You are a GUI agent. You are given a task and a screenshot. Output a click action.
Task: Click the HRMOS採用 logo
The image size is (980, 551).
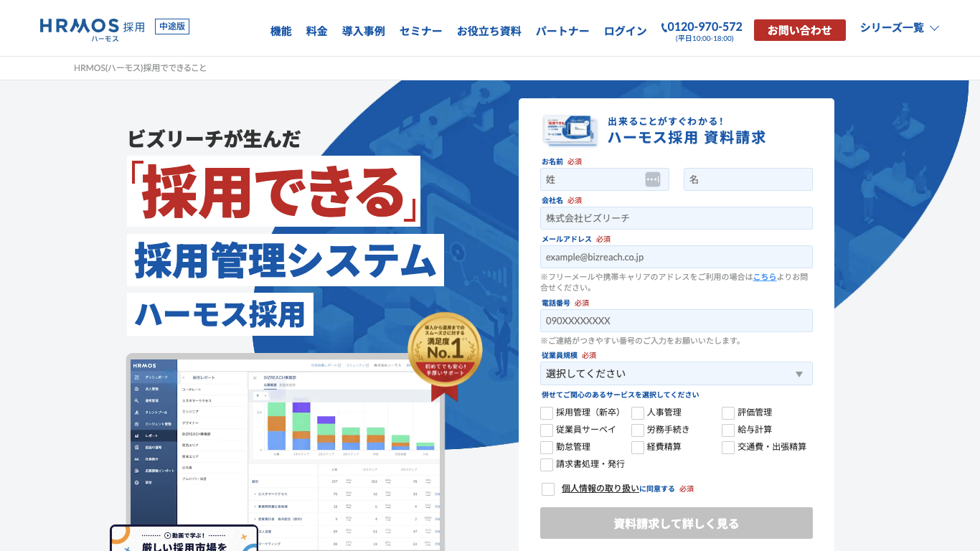(x=93, y=29)
